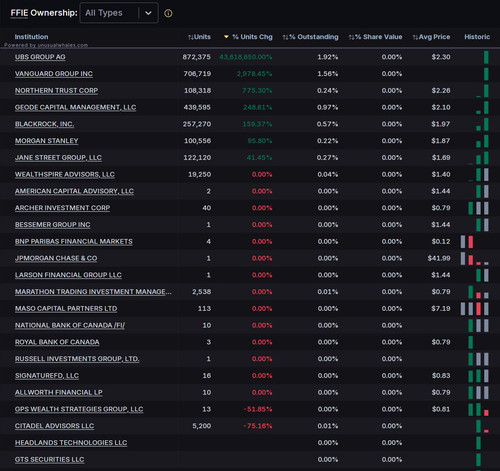Open JPMORGAN CHASE & CO link
The image size is (500, 471).
coord(56,258)
